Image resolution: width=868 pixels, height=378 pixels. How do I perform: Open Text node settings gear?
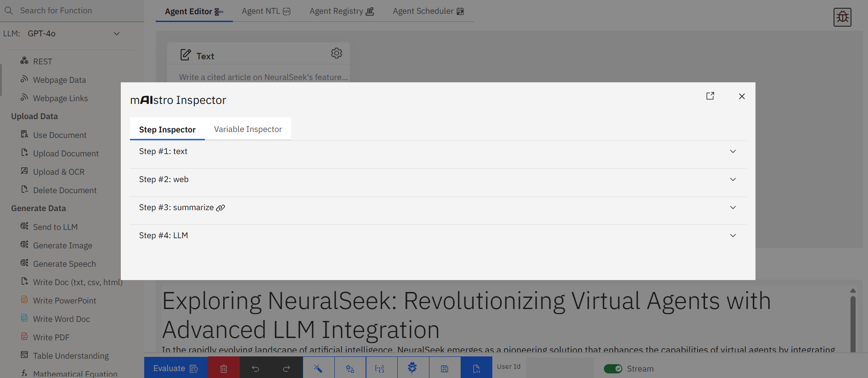click(337, 53)
